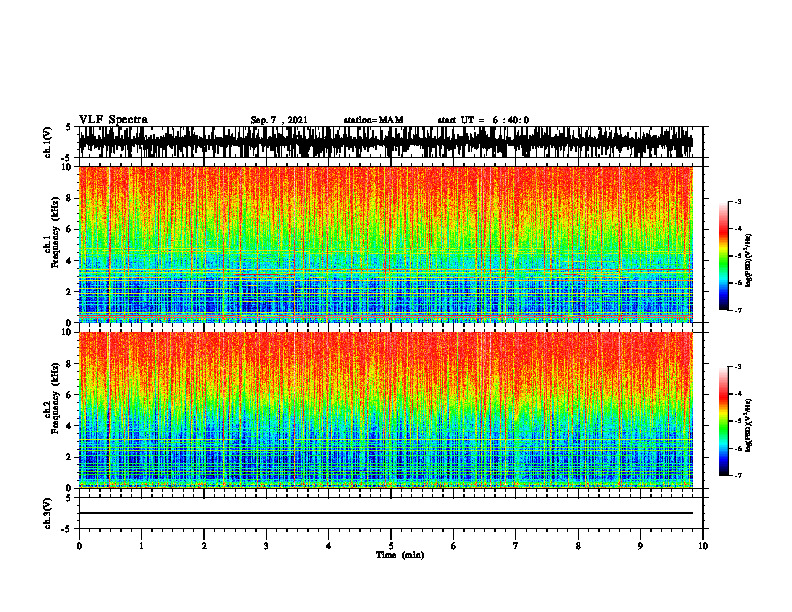Click time axis tick label "10"
This screenshot has height=612, width=792.
(x=703, y=546)
